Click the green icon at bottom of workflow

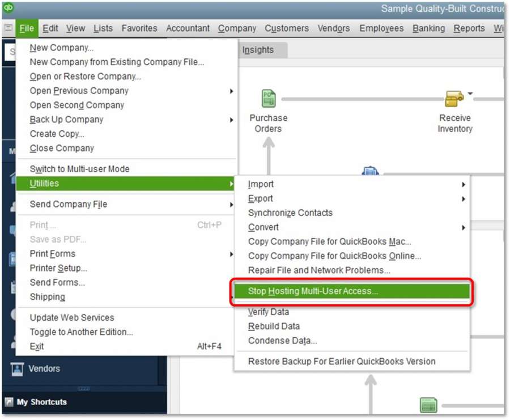[x=428, y=405]
